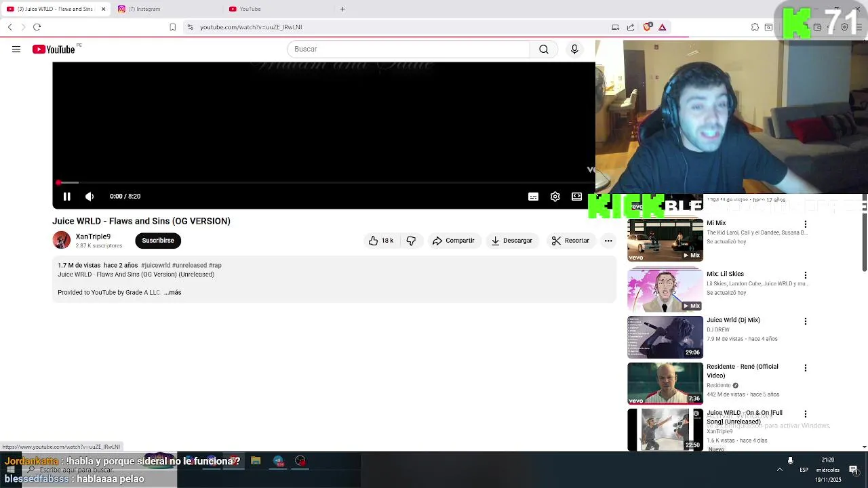Pause the video with the pause button
The height and width of the screenshot is (488, 868).
pyautogui.click(x=67, y=197)
